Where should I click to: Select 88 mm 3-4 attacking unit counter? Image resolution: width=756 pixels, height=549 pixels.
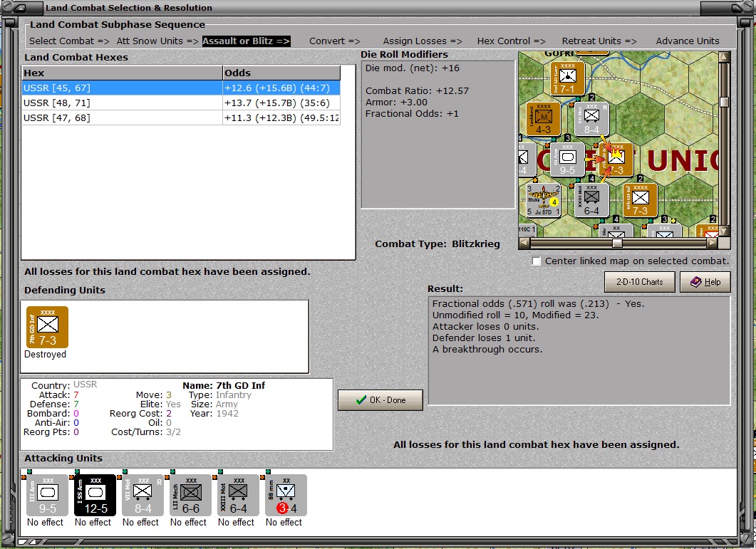(x=286, y=496)
